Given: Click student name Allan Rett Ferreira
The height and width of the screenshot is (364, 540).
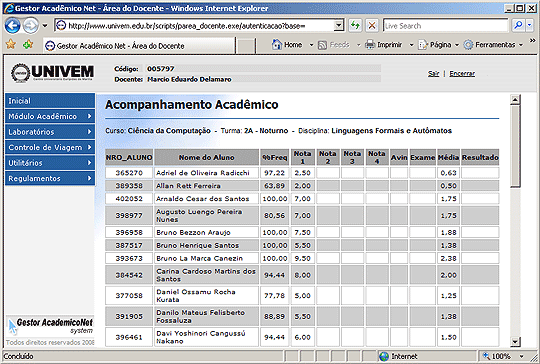Looking at the screenshot, I should (188, 186).
